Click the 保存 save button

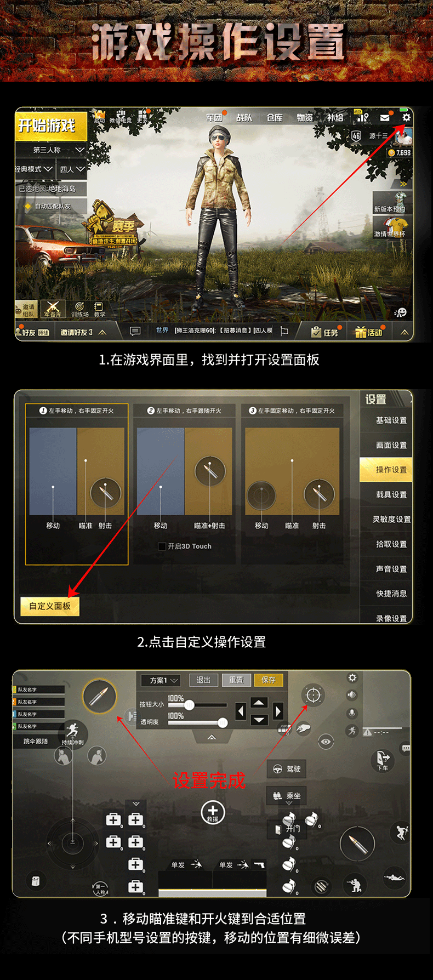click(x=269, y=680)
